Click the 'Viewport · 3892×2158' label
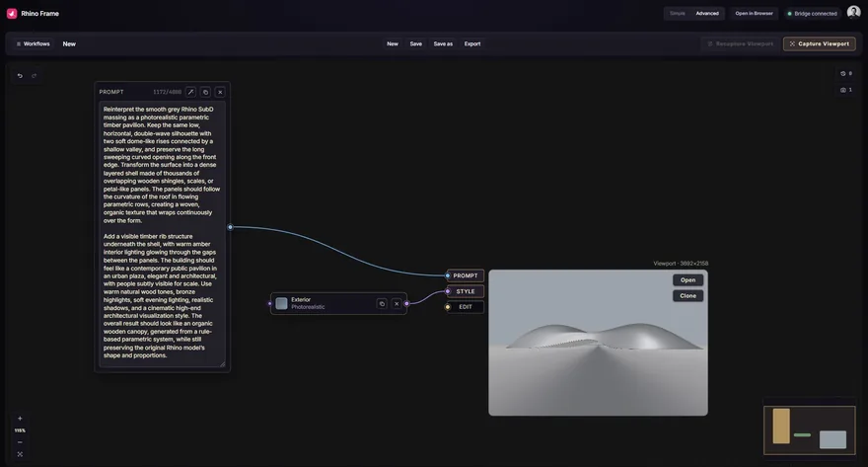 [681, 264]
